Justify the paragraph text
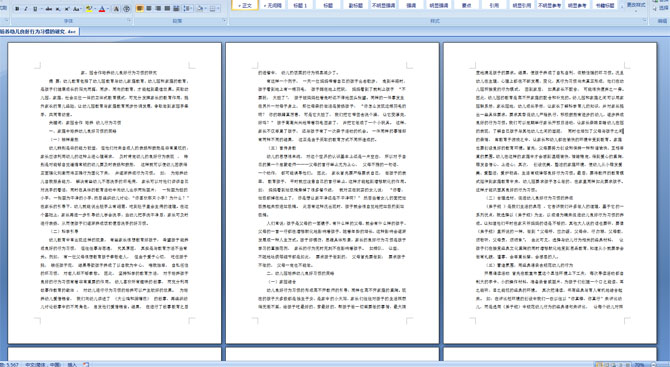Screen dimensions: 670x367 pos(167,9)
